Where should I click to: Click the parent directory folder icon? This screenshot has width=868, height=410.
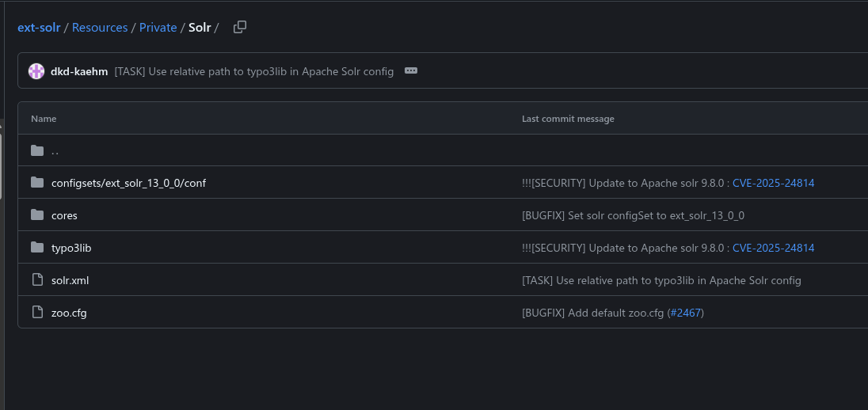pos(37,150)
